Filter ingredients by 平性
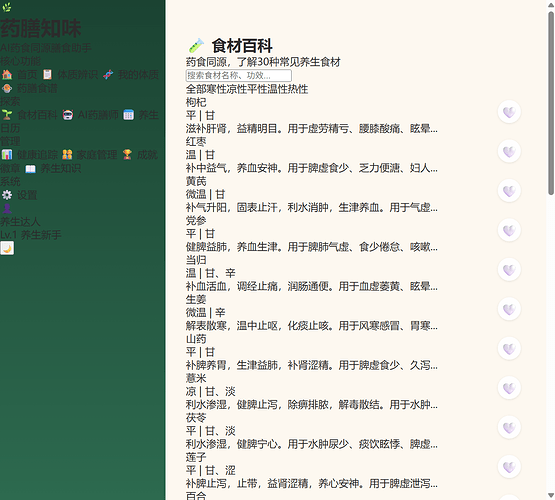This screenshot has width=555, height=500. 257,89
